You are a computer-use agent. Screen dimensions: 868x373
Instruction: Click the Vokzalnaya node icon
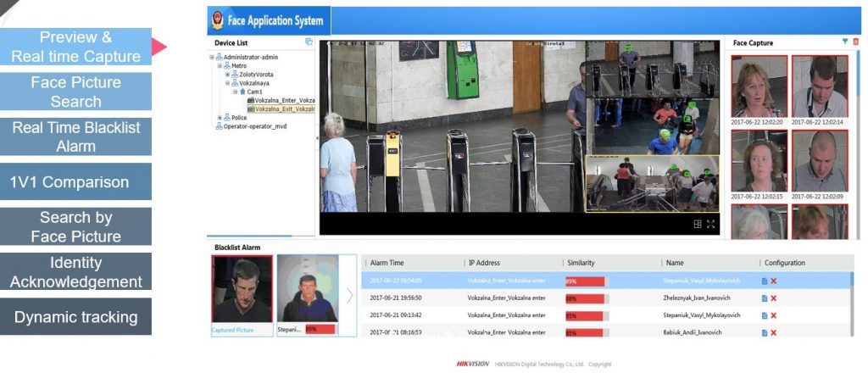[235, 83]
